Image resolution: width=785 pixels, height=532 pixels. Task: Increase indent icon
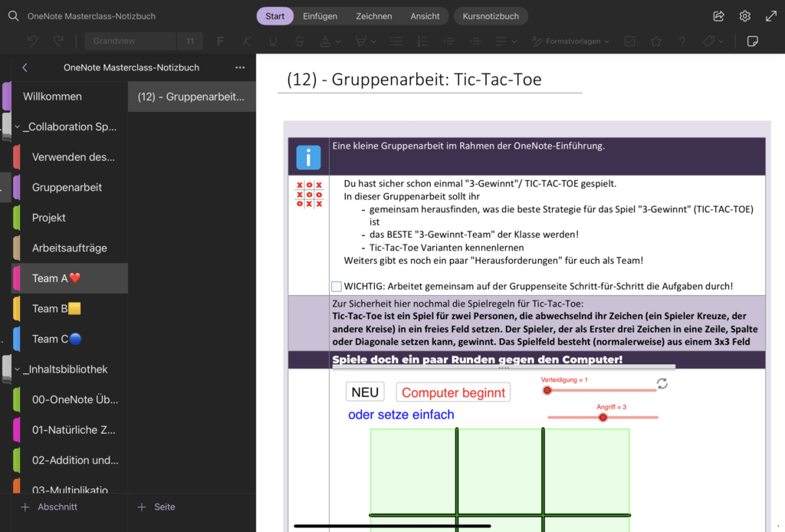475,41
